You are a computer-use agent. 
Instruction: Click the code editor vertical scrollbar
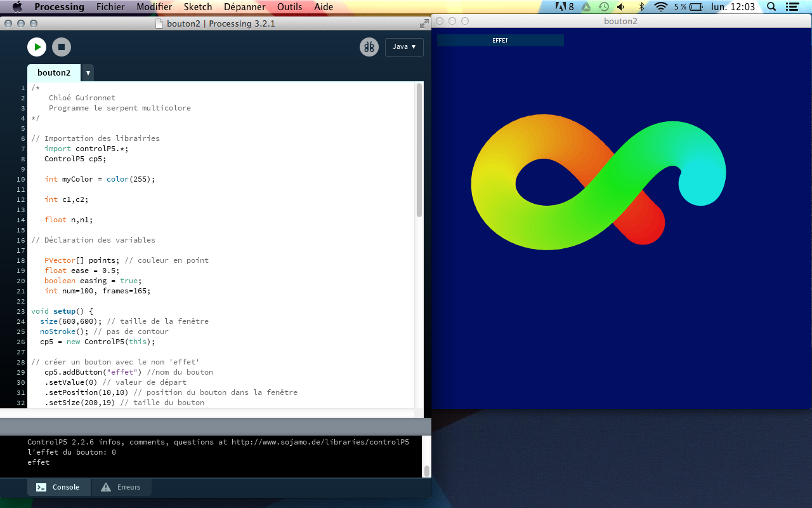pyautogui.click(x=419, y=150)
